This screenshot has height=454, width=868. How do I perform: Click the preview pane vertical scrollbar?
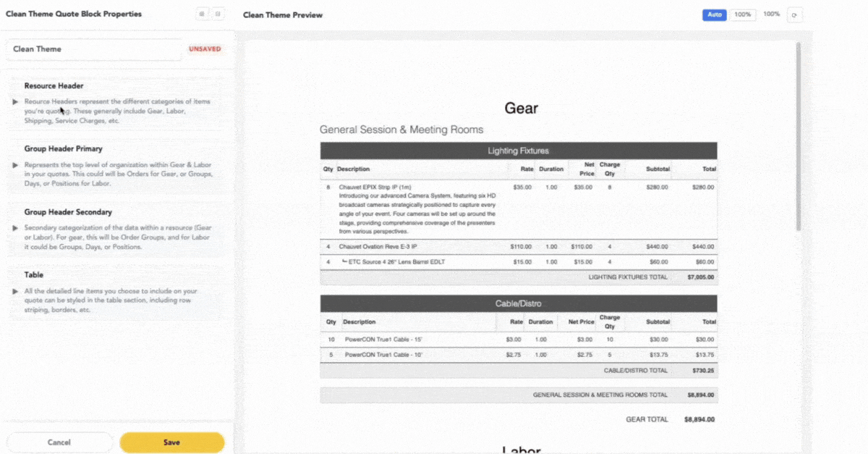[x=799, y=138]
